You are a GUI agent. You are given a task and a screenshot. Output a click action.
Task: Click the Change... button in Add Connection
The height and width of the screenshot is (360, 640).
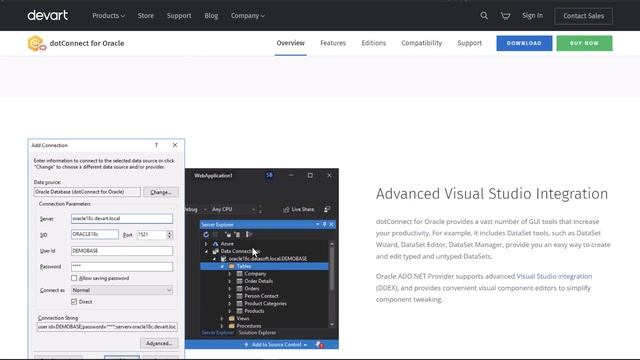tap(160, 192)
